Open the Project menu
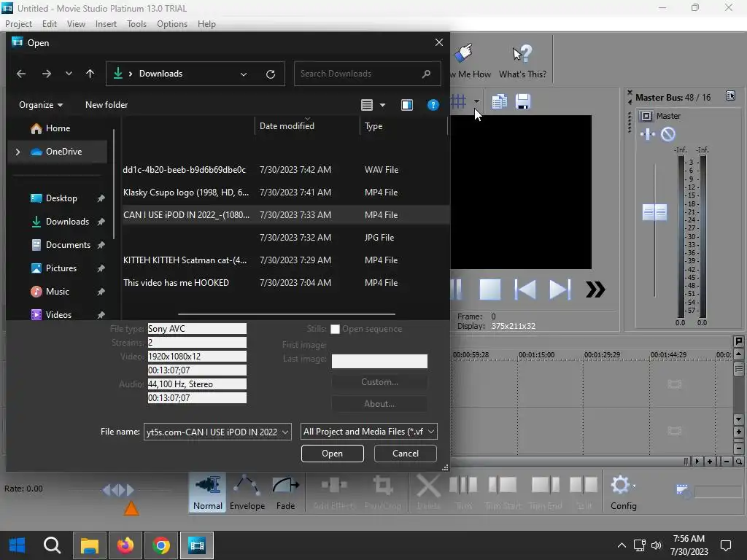 point(18,24)
